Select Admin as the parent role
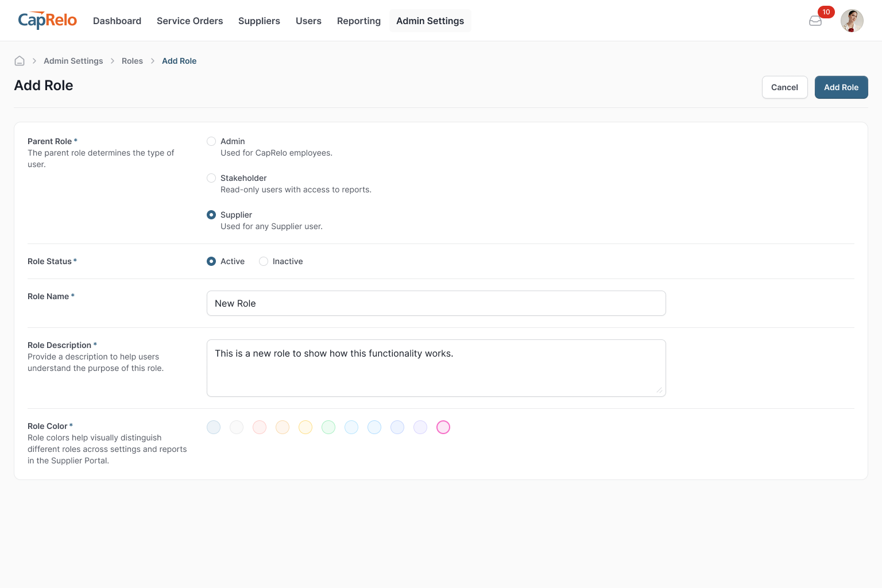 [211, 141]
